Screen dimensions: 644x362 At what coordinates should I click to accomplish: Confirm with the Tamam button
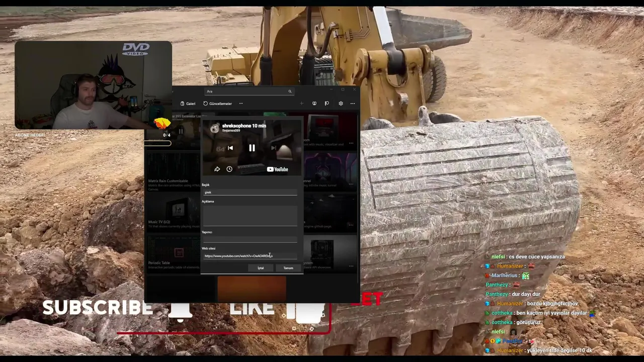point(288,268)
